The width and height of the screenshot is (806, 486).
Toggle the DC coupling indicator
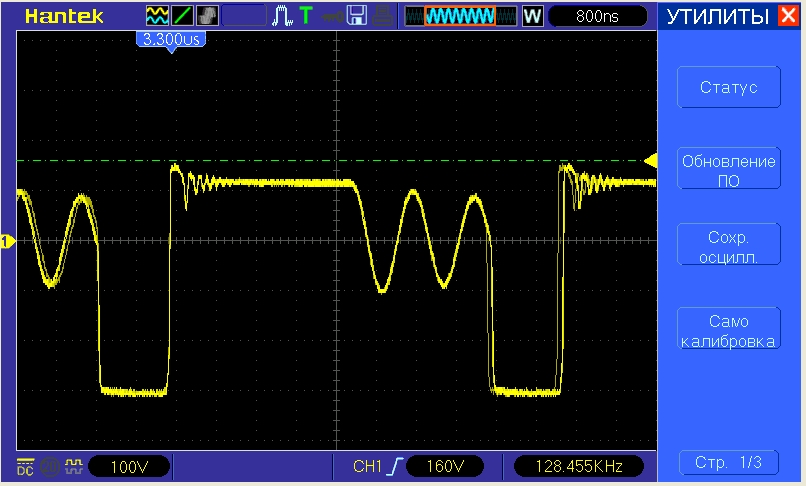coord(24,466)
